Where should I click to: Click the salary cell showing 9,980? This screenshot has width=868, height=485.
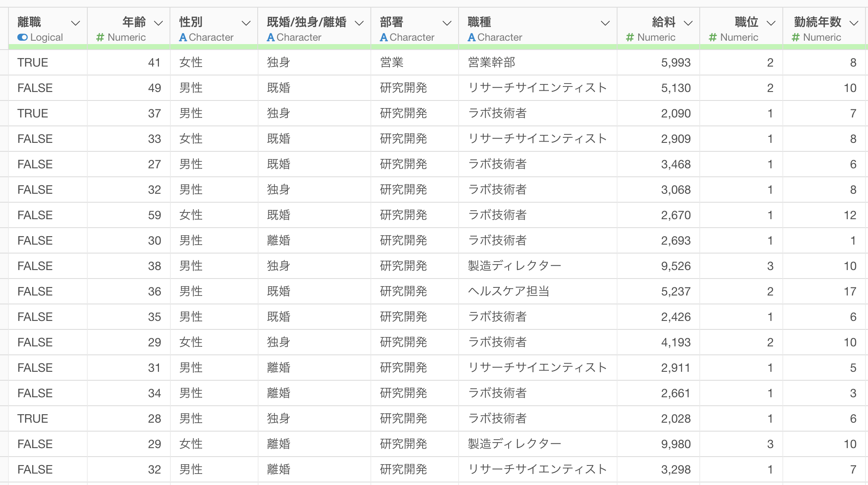coord(676,444)
